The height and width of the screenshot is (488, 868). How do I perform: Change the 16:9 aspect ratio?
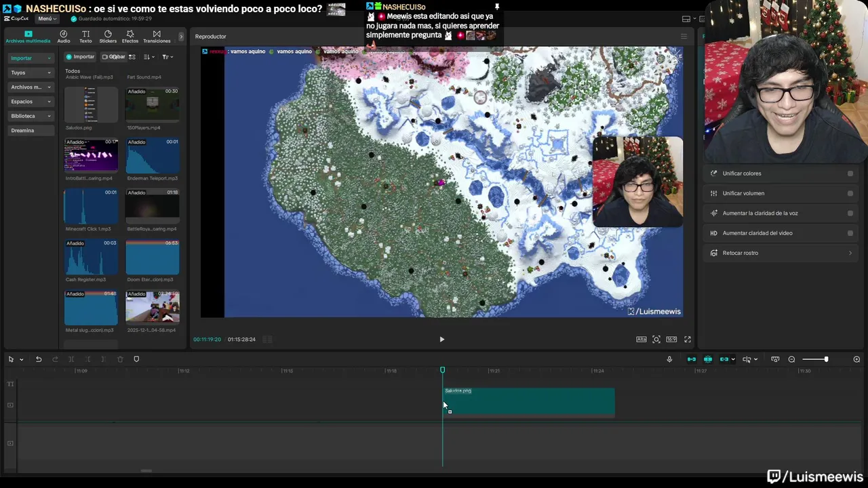click(x=671, y=340)
